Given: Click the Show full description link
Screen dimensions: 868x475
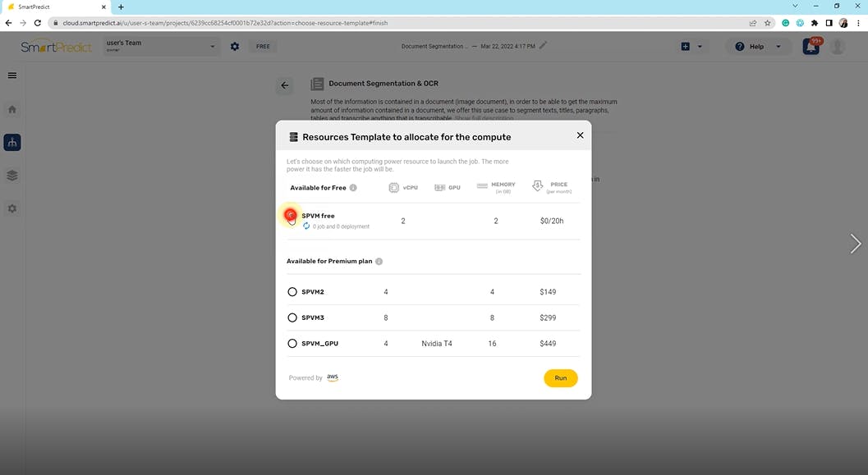Looking at the screenshot, I should (x=484, y=118).
